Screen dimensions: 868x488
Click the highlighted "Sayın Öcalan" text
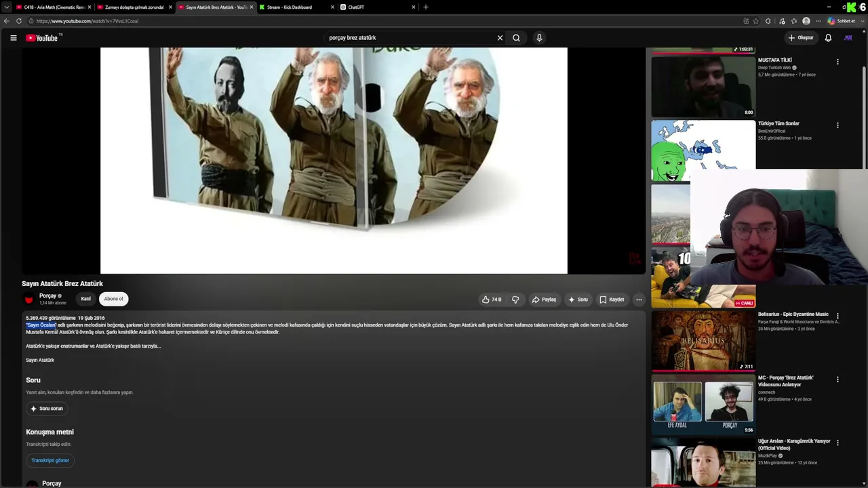click(41, 325)
